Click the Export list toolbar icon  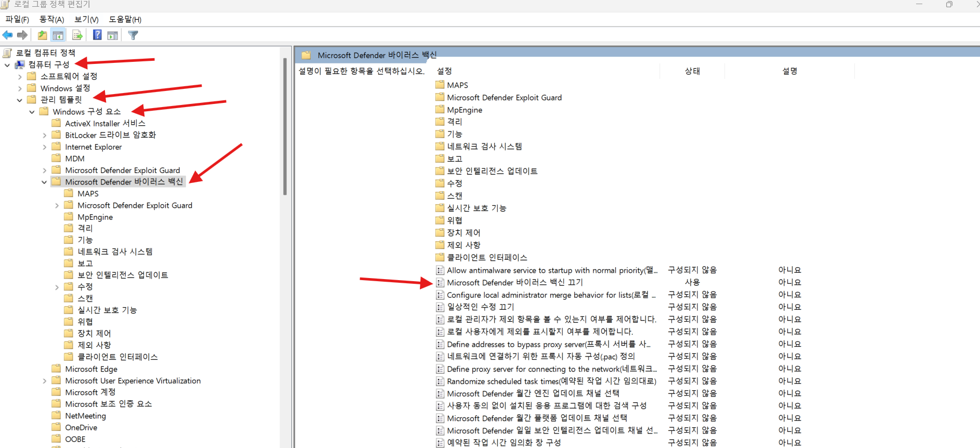coord(77,35)
